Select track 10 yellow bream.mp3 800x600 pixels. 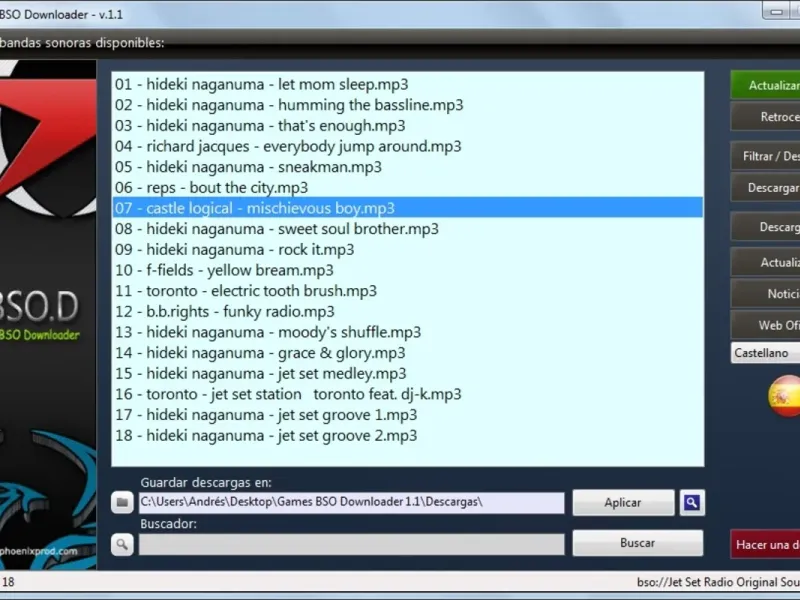pos(407,270)
